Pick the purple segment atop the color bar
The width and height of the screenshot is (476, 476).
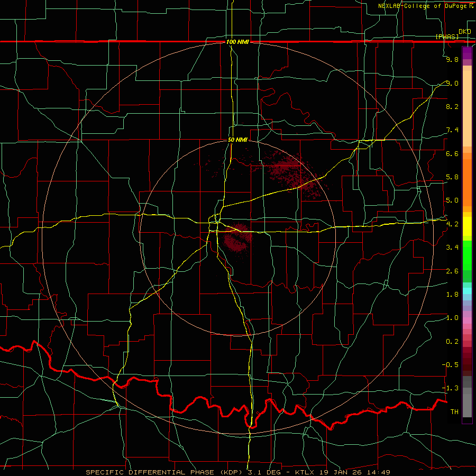click(467, 53)
